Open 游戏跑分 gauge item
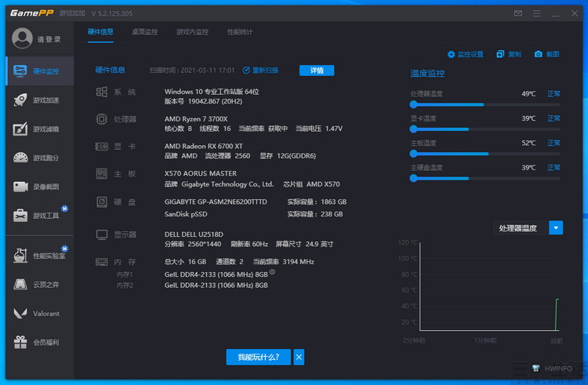Viewport: 588px width, 385px height. click(x=40, y=158)
